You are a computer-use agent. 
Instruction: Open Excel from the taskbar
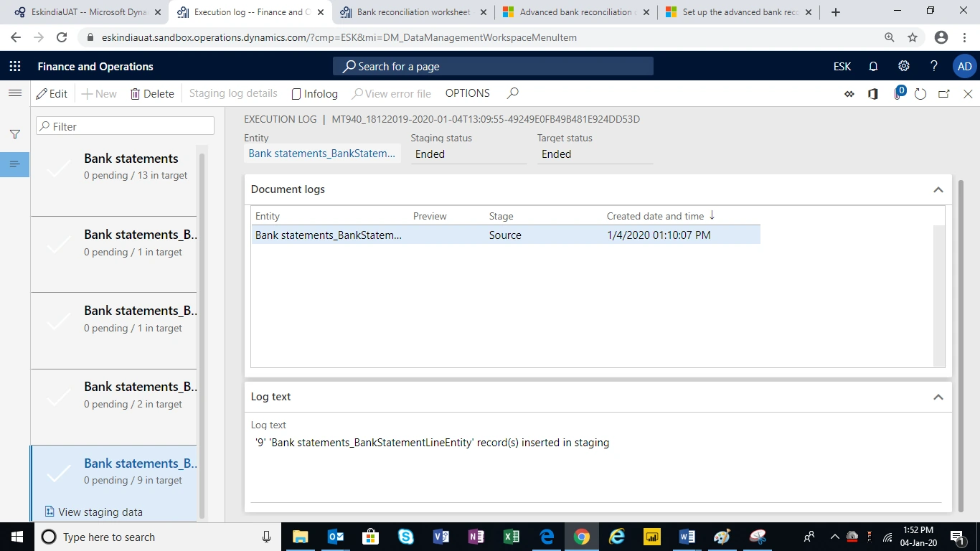point(512,537)
